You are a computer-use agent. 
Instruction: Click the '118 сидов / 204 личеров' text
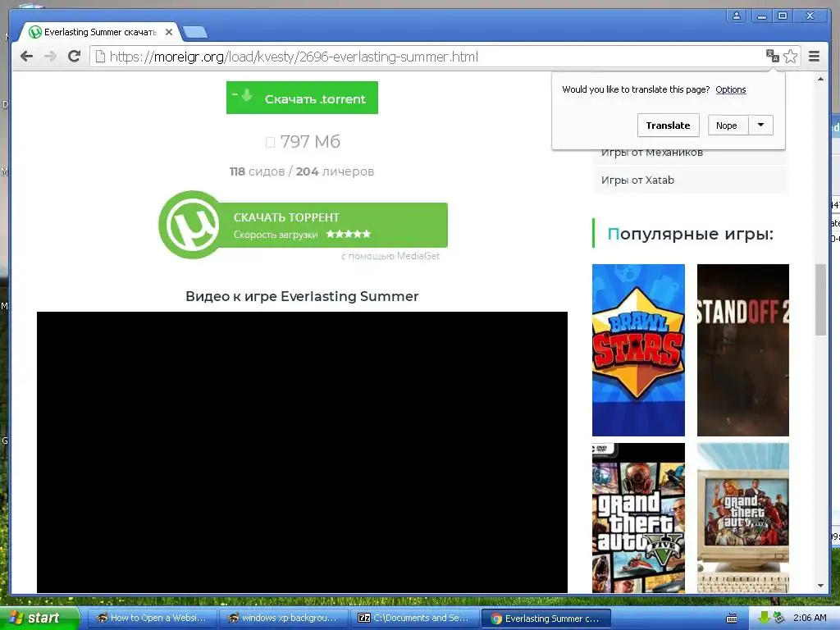(x=302, y=171)
